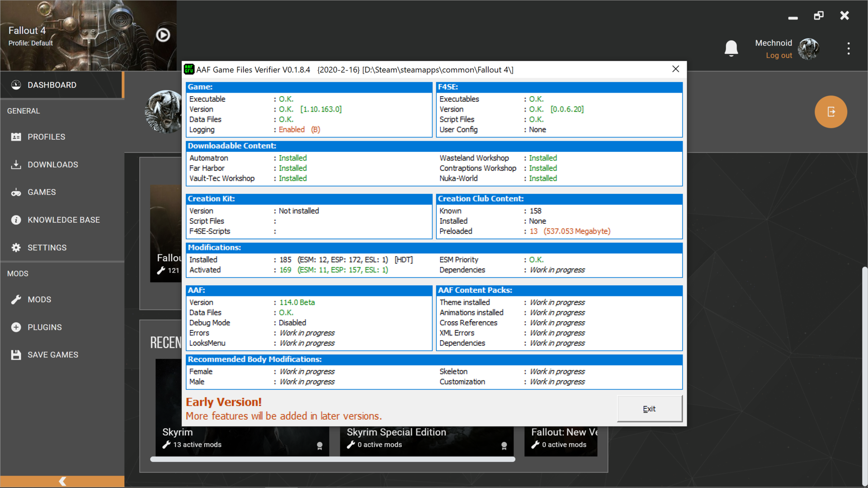Click Logging 'Enabled (B)' value
868x488 pixels.
click(x=299, y=130)
